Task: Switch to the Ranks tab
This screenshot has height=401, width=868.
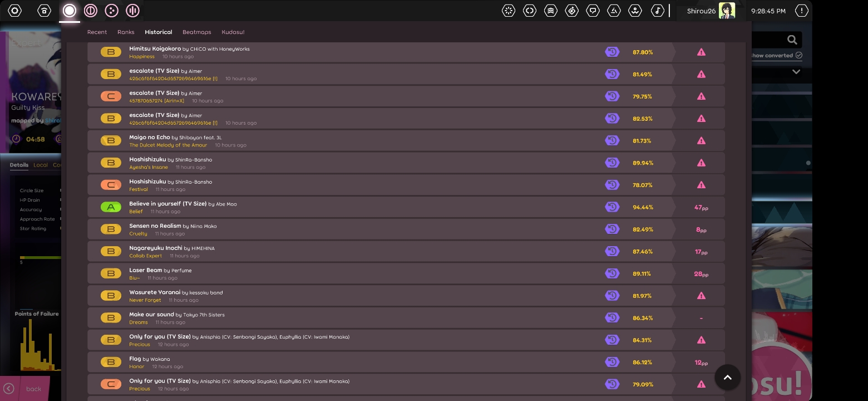Action: coord(126,32)
